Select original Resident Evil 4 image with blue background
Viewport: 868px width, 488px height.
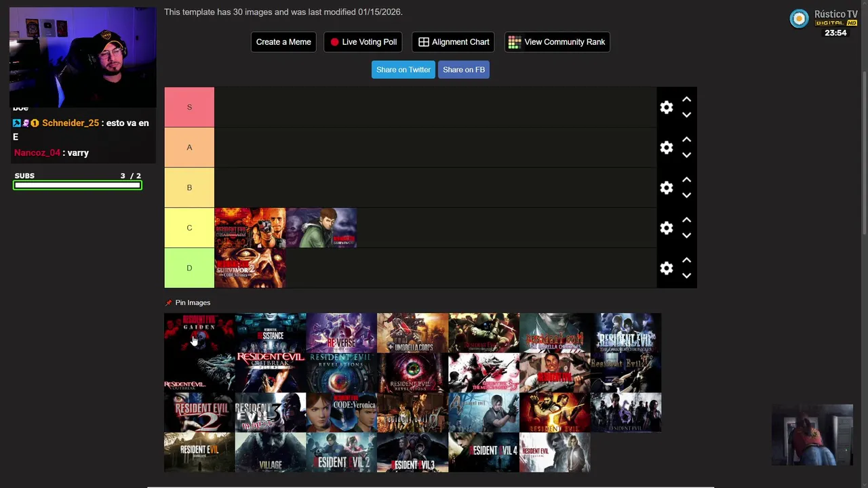[484, 413]
